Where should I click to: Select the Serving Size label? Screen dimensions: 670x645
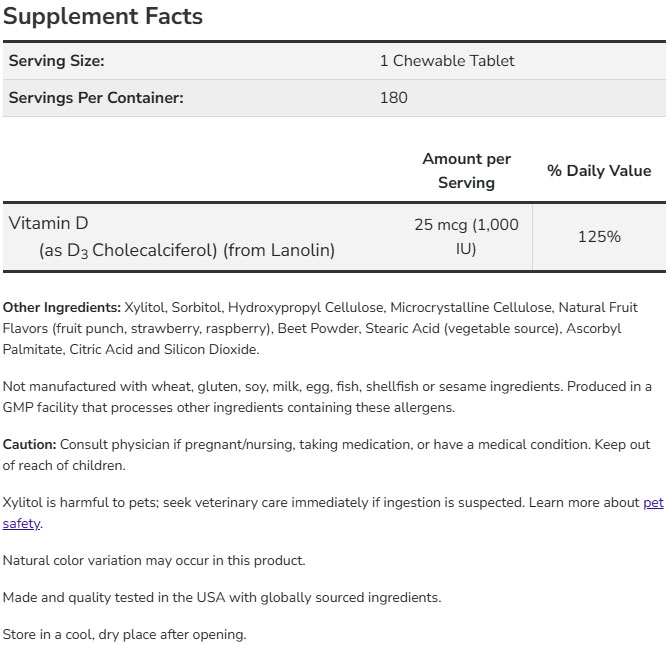click(56, 61)
